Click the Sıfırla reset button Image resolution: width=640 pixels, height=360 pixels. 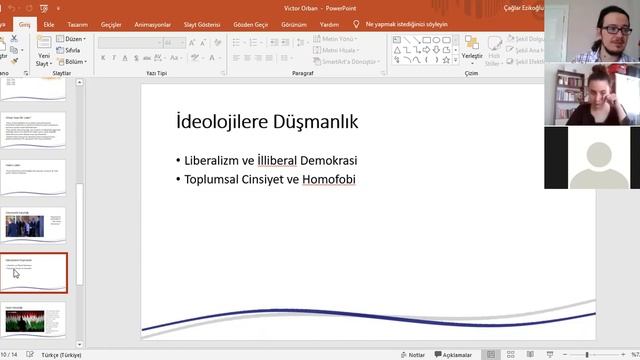[x=69, y=50]
